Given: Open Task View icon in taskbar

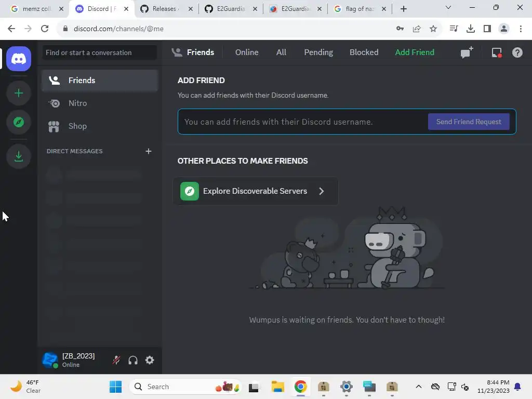Looking at the screenshot, I should click(x=254, y=387).
